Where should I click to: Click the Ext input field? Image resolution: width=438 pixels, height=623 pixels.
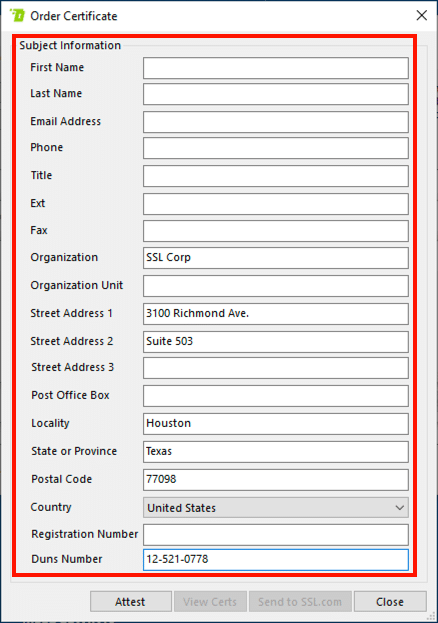(x=275, y=204)
